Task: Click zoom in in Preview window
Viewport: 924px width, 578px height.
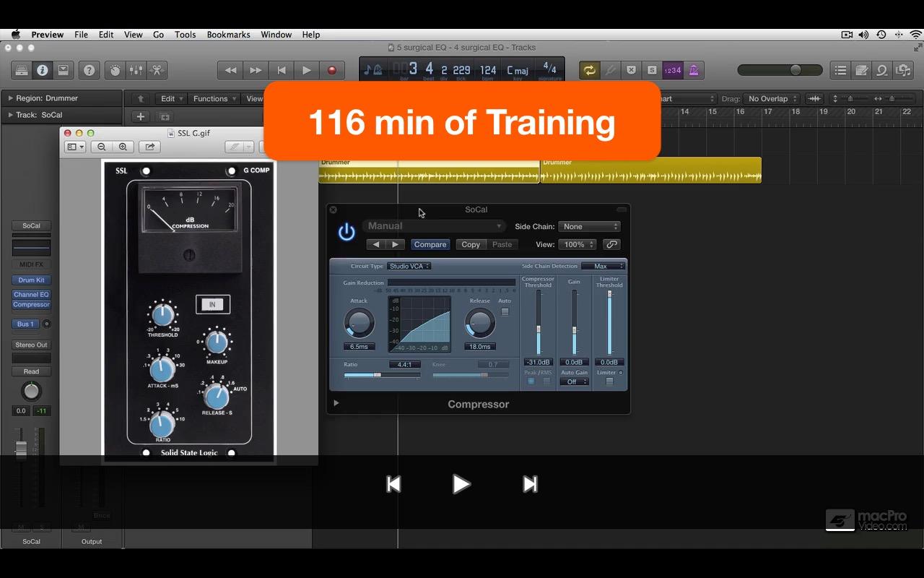Action: click(x=123, y=147)
